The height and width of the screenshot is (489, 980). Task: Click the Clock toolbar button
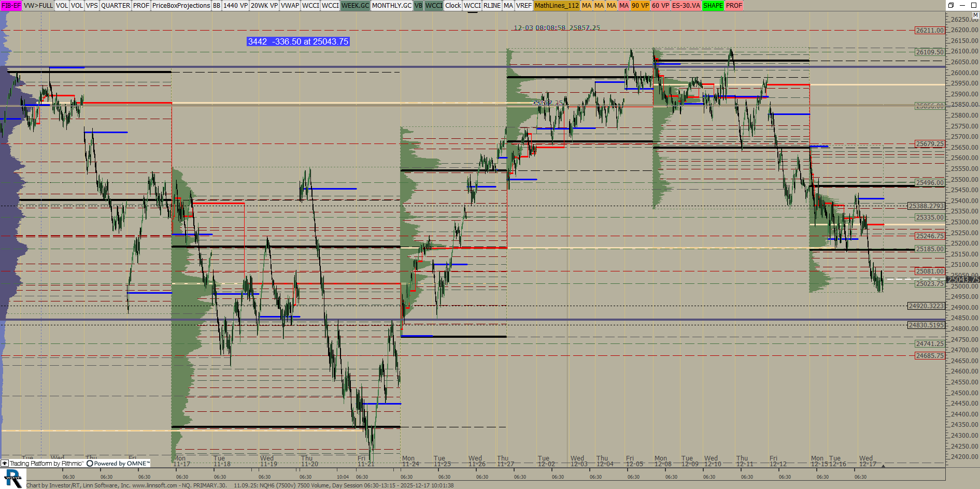pyautogui.click(x=452, y=5)
